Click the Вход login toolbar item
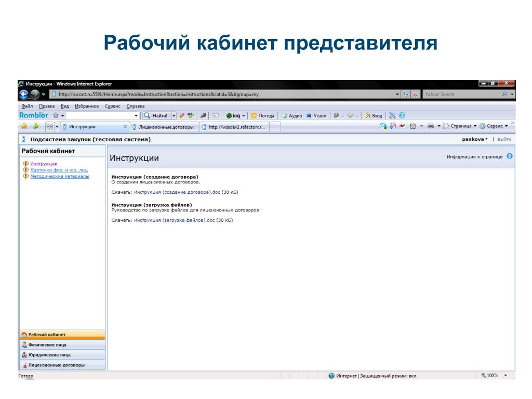Viewport: 532px width, 399px height. 374,116
